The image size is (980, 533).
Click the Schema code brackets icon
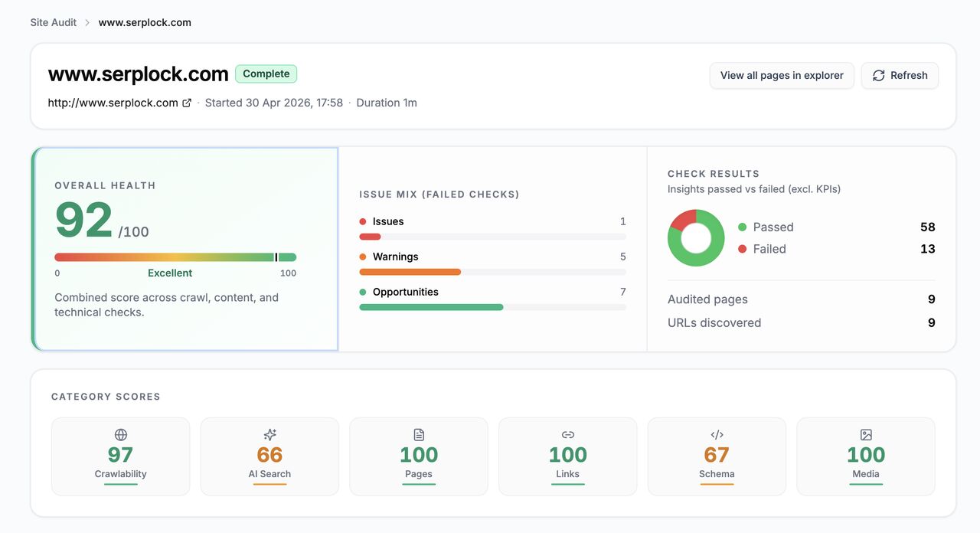[x=717, y=434]
